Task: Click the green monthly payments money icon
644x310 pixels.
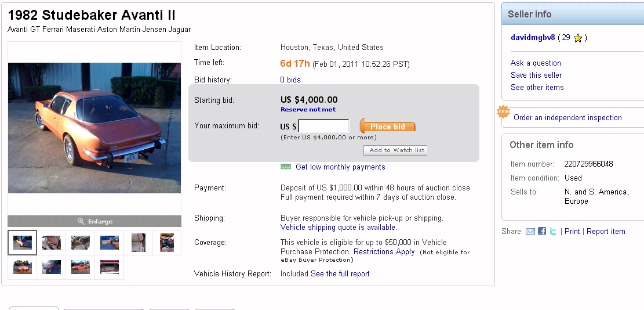Action: tap(286, 167)
